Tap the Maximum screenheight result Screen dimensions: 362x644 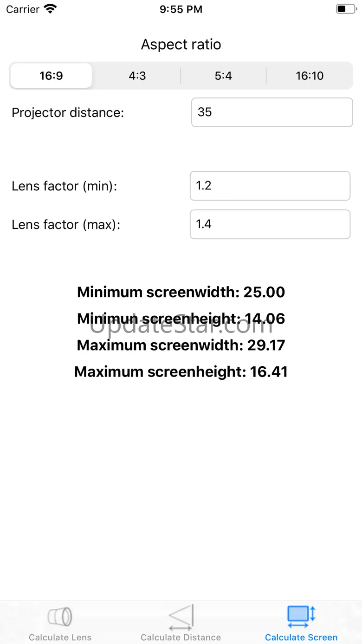(x=181, y=372)
